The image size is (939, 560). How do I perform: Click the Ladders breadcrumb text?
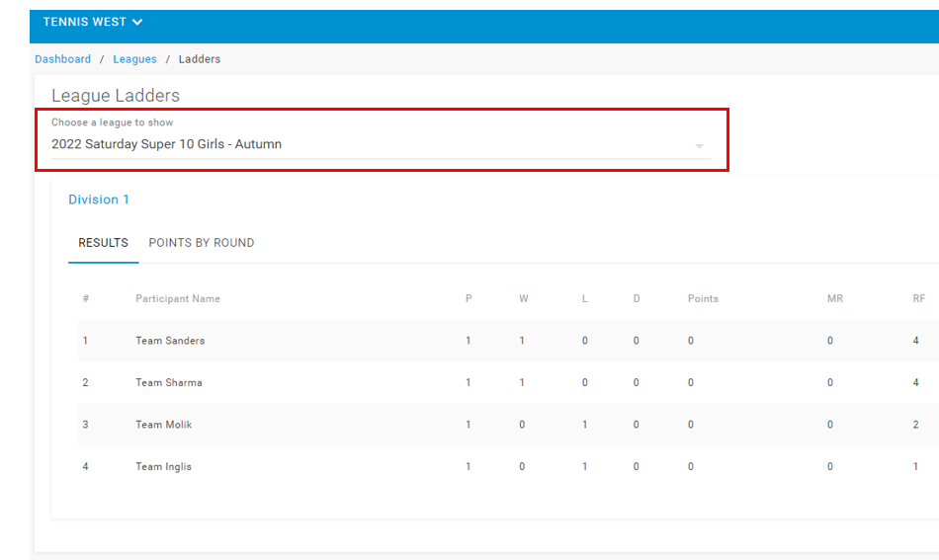[200, 59]
